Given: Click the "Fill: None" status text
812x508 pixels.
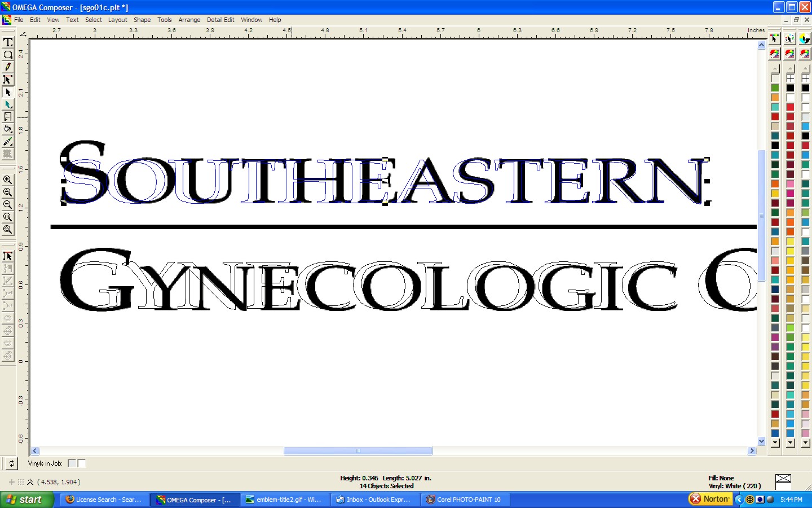Looking at the screenshot, I should (721, 478).
